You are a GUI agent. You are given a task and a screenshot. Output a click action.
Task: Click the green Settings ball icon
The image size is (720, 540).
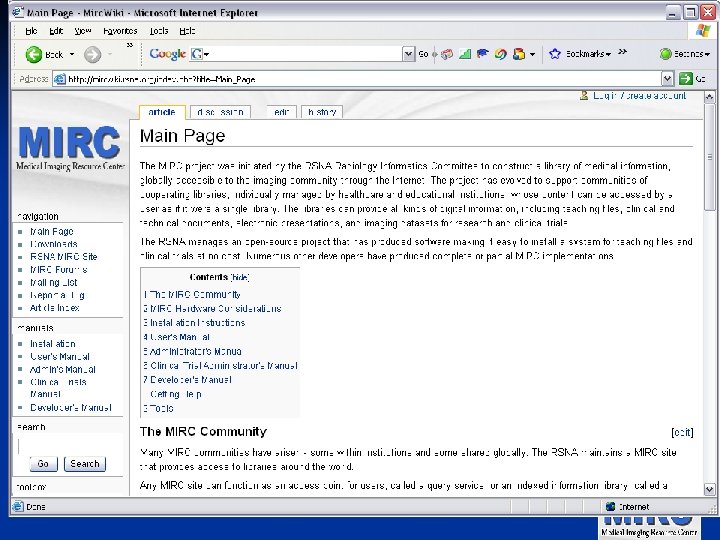coord(665,54)
